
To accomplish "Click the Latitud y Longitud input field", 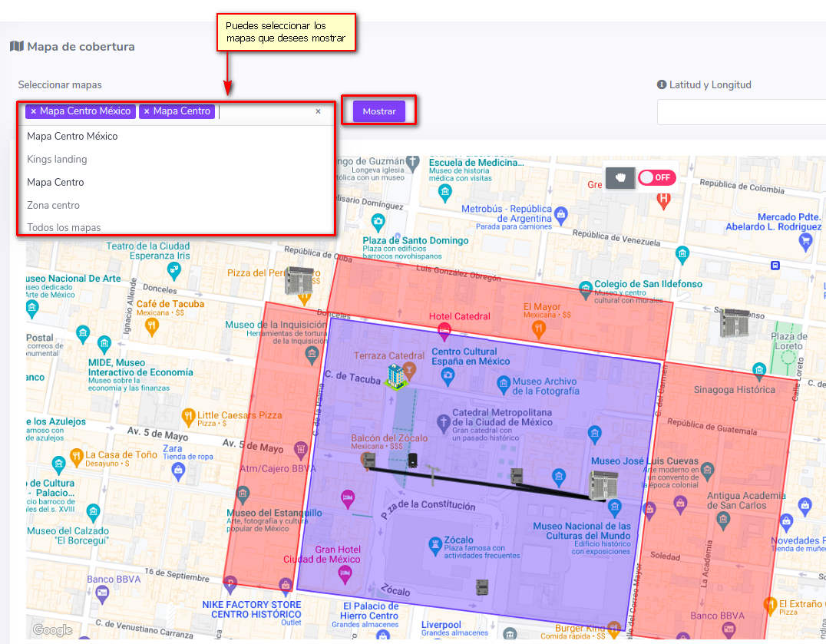I will 741,112.
